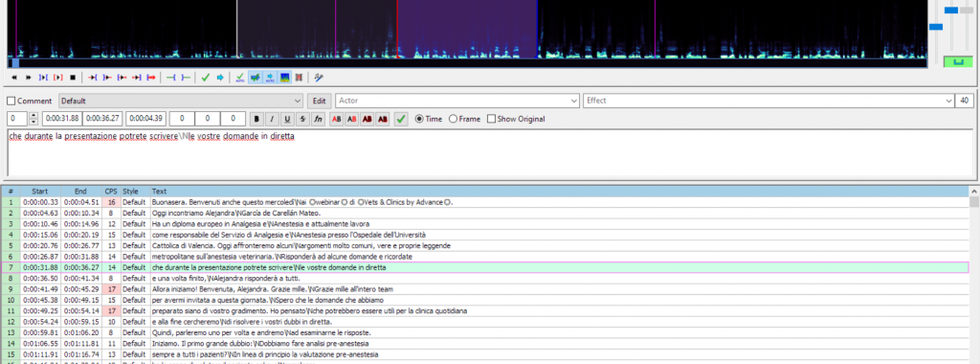Click the Edit style button

[x=320, y=101]
